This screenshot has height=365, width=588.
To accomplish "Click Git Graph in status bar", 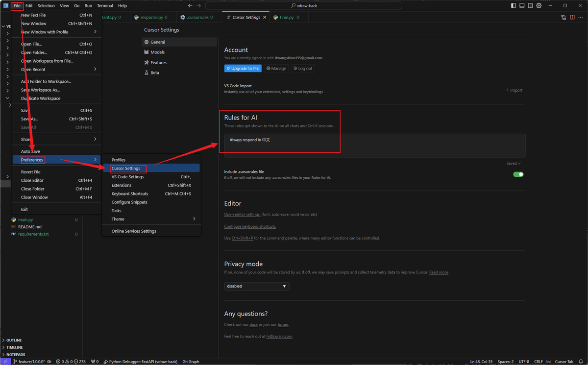I will pos(191,362).
